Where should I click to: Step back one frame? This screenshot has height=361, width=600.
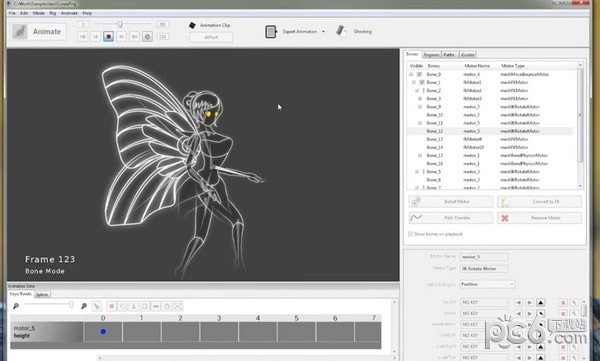96,36
